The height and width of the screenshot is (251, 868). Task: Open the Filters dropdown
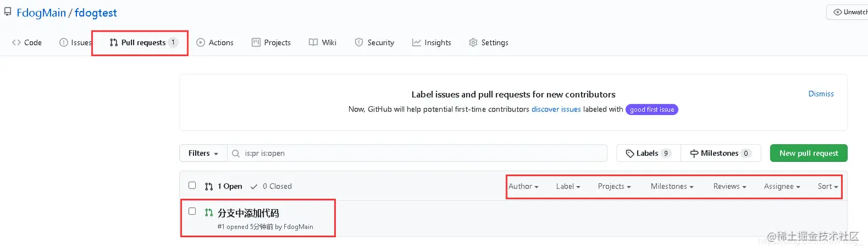[203, 153]
